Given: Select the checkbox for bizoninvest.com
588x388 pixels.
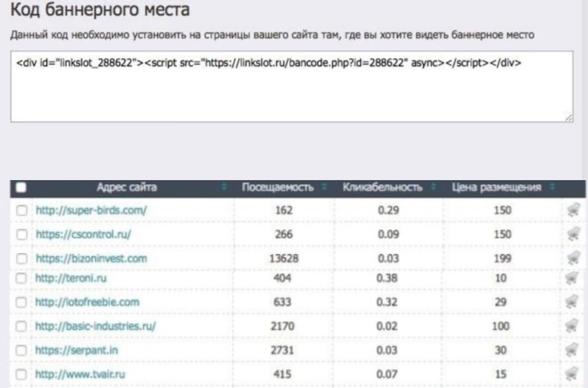Looking at the screenshot, I should (22, 258).
